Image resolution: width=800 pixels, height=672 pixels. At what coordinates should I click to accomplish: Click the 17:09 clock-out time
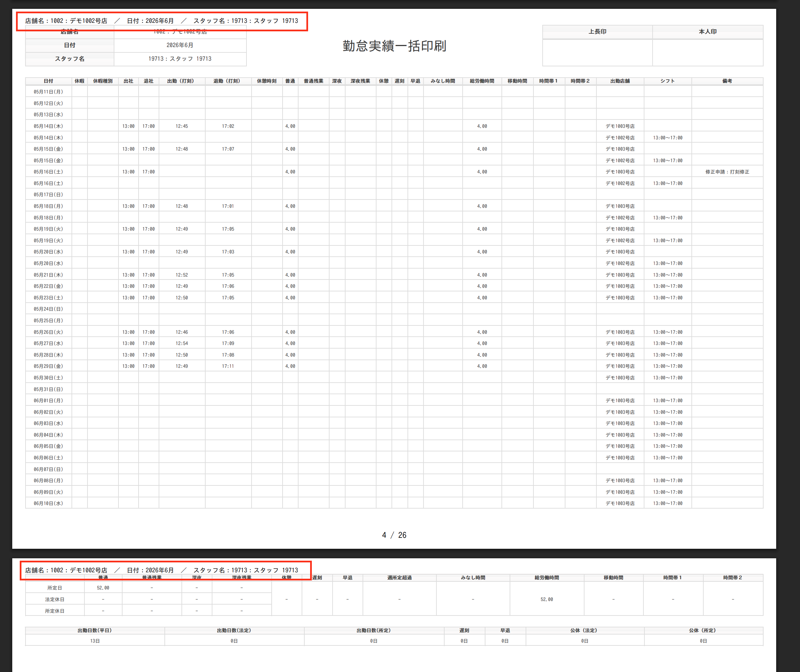[x=228, y=343]
